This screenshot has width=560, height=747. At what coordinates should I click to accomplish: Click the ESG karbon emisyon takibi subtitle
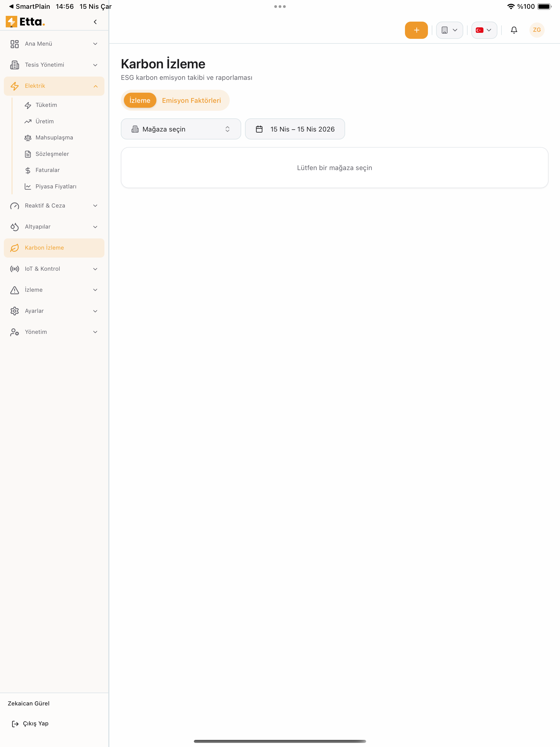click(x=186, y=78)
